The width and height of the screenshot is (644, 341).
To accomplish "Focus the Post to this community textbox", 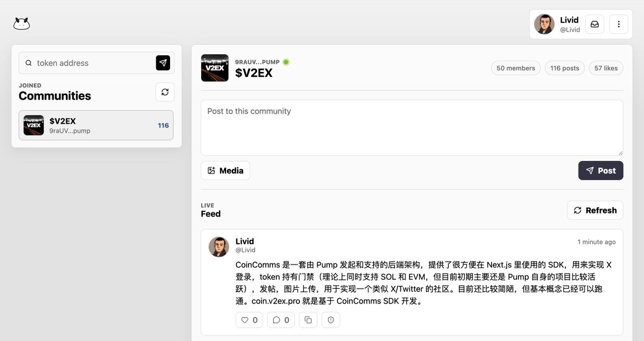I will coord(412,128).
